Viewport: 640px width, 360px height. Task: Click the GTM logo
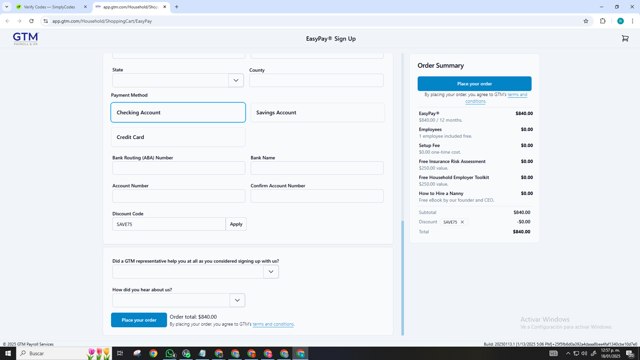(25, 39)
